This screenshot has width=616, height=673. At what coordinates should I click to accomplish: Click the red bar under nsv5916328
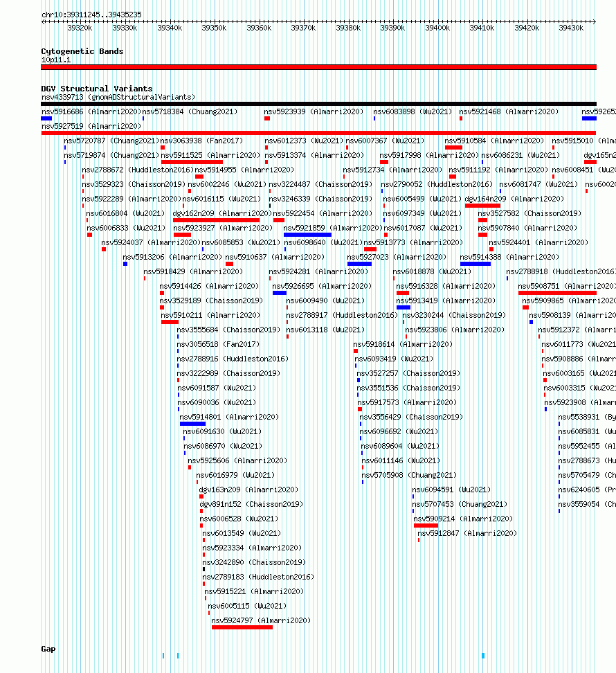tap(403, 293)
